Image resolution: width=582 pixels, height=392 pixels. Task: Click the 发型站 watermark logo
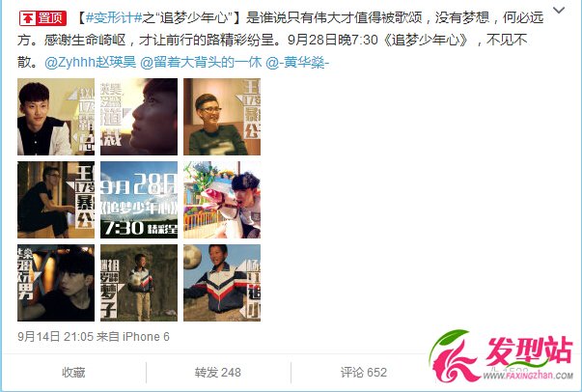point(501,357)
